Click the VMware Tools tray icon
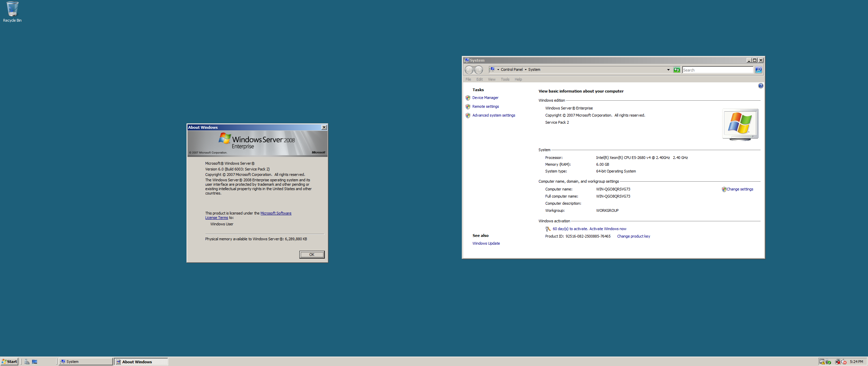This screenshot has width=868, height=366. point(822,362)
